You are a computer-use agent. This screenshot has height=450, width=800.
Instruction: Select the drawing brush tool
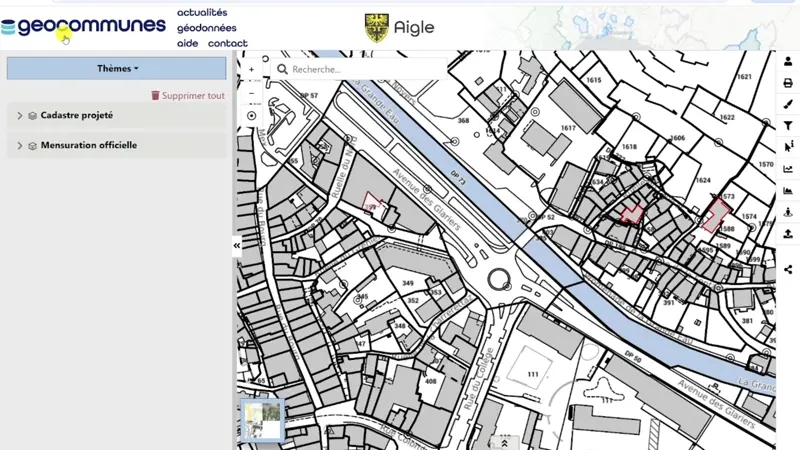point(788,104)
